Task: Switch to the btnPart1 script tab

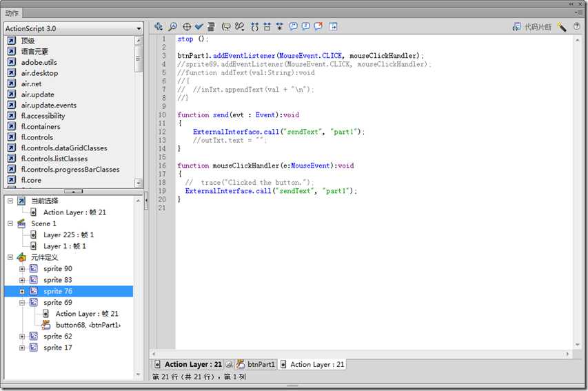Action: [x=256, y=364]
